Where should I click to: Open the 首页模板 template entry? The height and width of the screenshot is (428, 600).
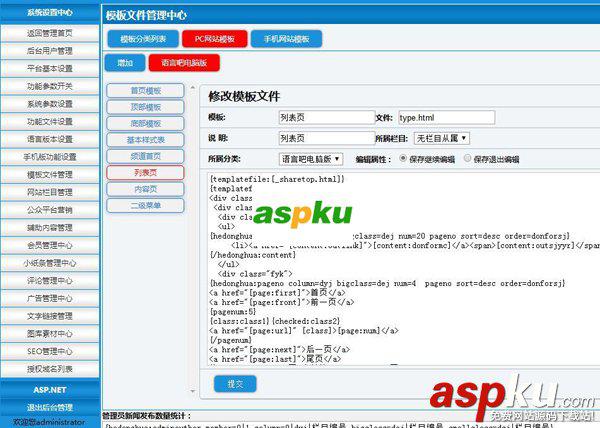(145, 91)
